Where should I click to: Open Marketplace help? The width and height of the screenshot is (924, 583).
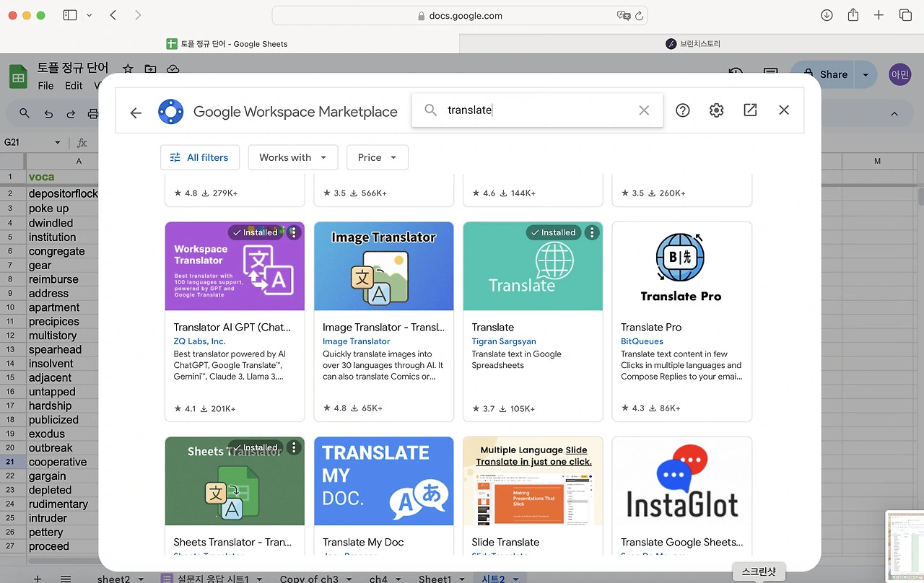point(683,110)
